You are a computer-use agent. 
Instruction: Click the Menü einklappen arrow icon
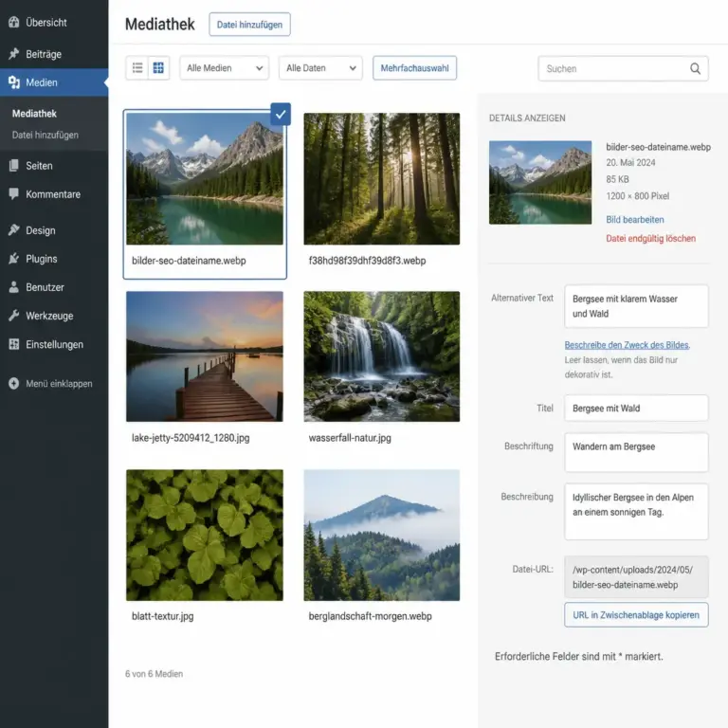tap(14, 384)
